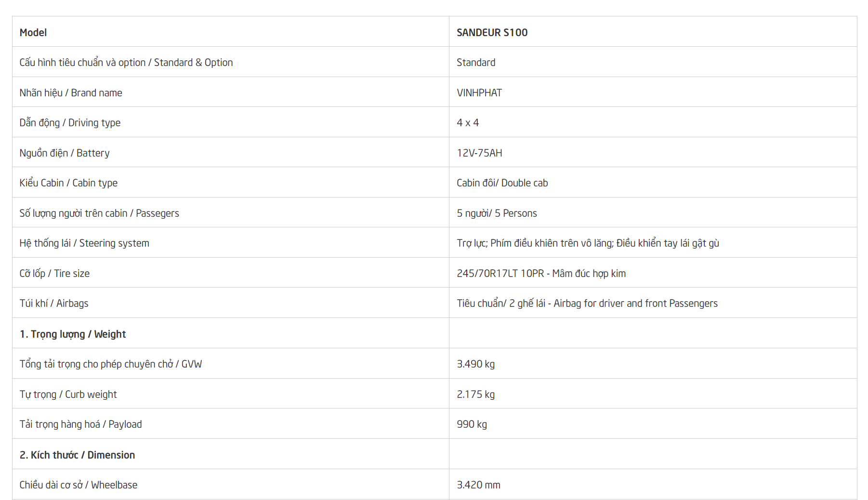The height and width of the screenshot is (500, 868).
Task: Click the "Payload" row label
Action: coord(80,424)
